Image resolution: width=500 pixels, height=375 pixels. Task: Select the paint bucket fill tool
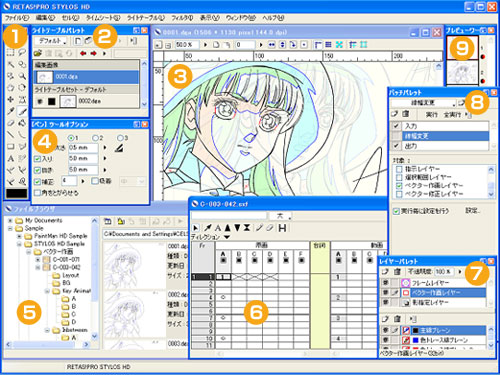(x=22, y=123)
